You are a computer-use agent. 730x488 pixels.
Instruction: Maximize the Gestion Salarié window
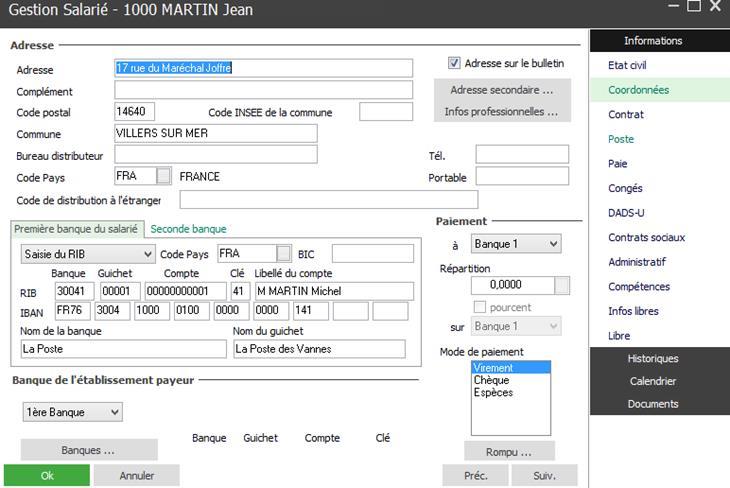(694, 6)
